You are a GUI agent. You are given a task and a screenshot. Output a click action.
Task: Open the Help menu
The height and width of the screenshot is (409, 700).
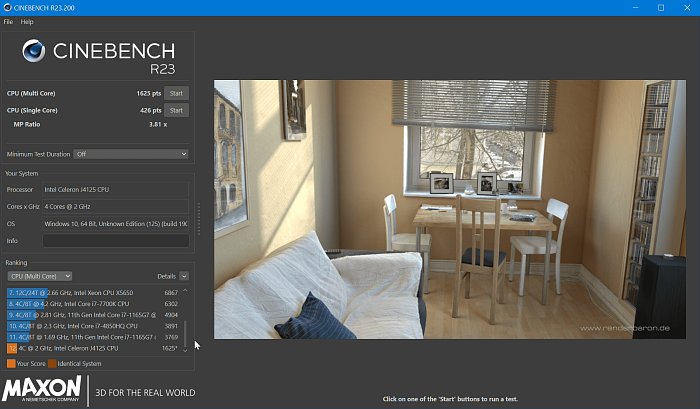coord(27,21)
